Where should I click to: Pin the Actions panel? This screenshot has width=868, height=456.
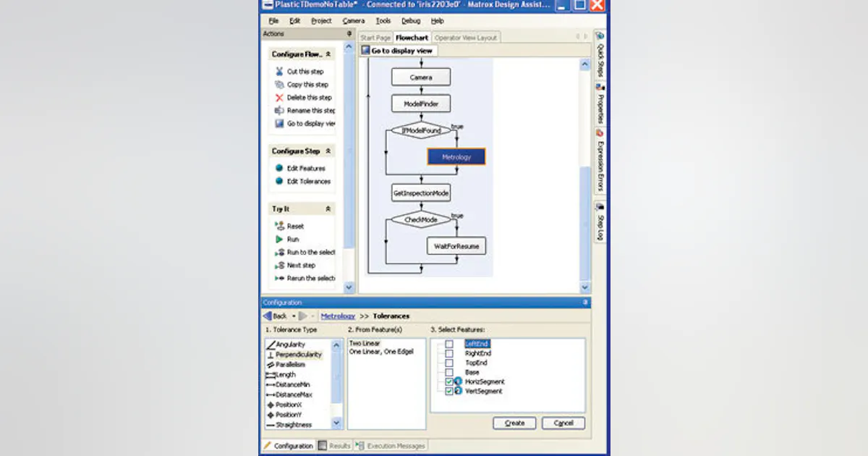[x=350, y=34]
